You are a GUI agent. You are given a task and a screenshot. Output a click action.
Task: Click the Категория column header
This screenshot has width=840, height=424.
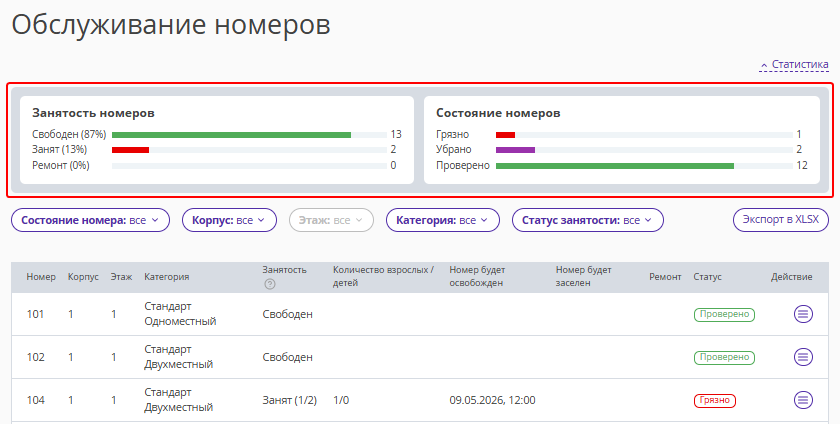pyautogui.click(x=167, y=277)
